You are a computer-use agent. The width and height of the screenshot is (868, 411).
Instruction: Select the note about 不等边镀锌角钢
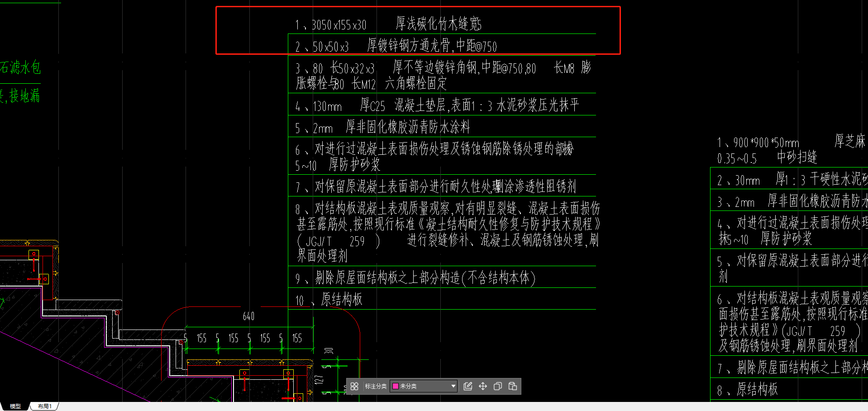444,76
